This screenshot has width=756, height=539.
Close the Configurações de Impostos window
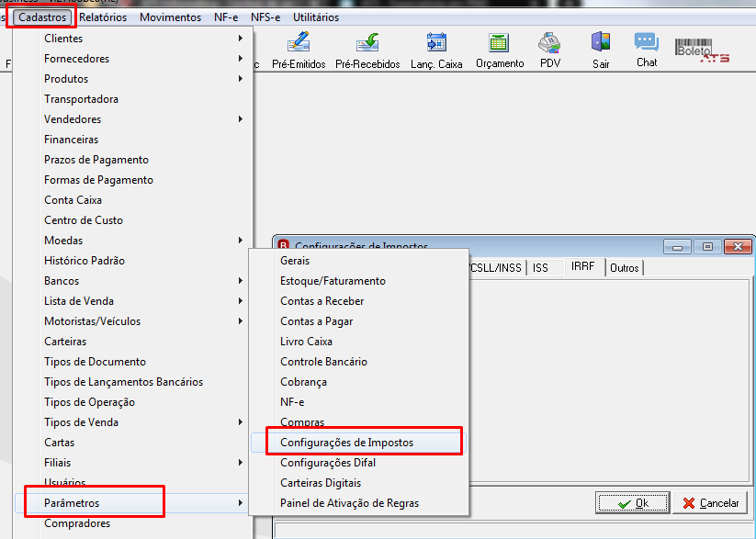[738, 247]
